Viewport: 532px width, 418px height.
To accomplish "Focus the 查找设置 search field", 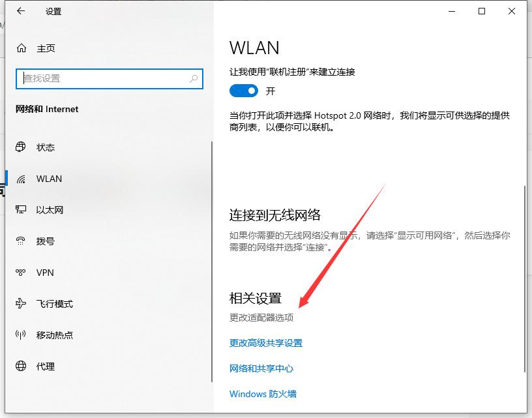I will tap(110, 79).
